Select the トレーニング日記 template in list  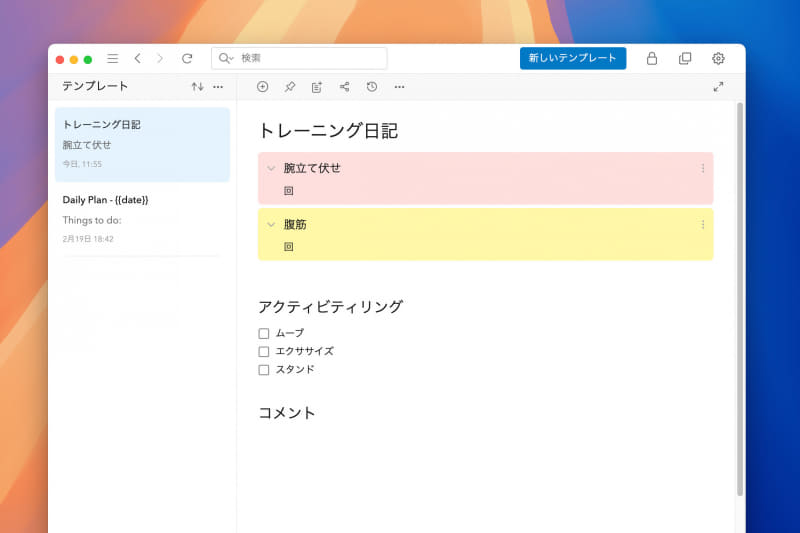pos(142,144)
